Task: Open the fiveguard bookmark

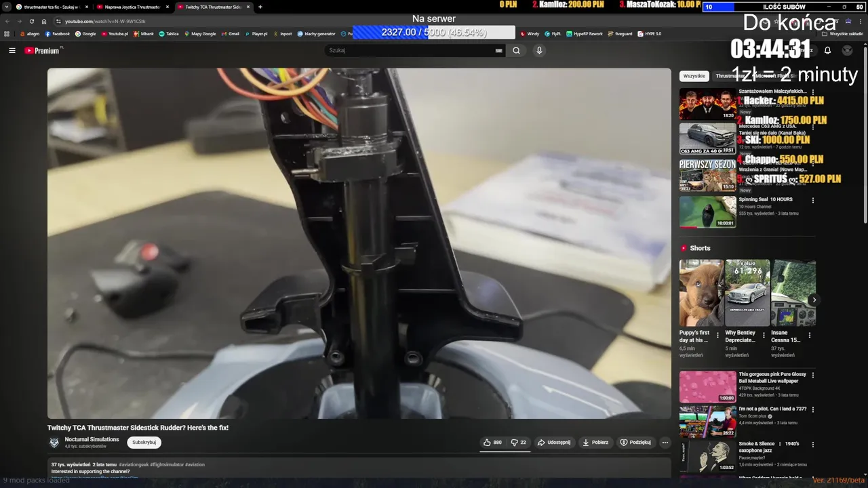Action: click(x=620, y=33)
